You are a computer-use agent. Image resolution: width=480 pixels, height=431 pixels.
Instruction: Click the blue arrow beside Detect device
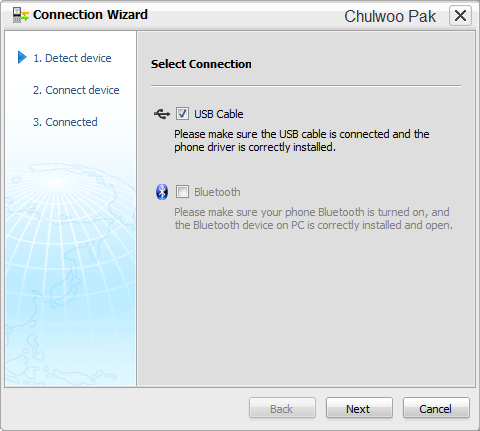coord(22,57)
